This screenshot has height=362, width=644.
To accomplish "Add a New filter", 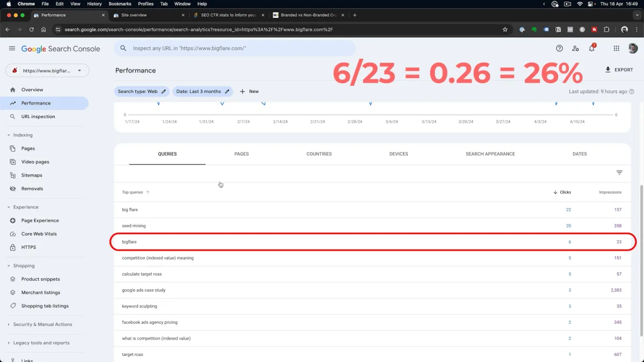I will (x=250, y=92).
